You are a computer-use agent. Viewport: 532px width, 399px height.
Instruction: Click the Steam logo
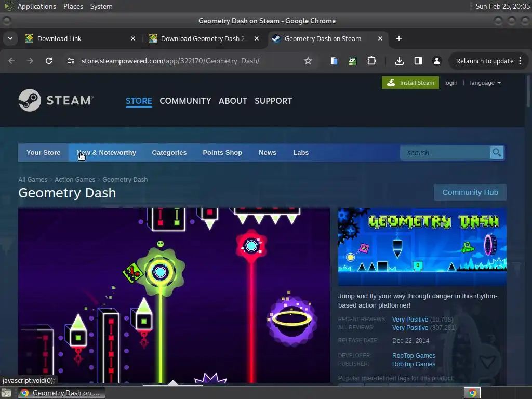pos(56,100)
